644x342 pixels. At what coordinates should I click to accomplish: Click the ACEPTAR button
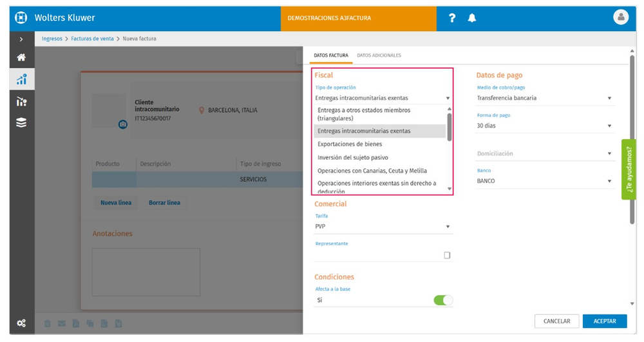click(x=605, y=321)
